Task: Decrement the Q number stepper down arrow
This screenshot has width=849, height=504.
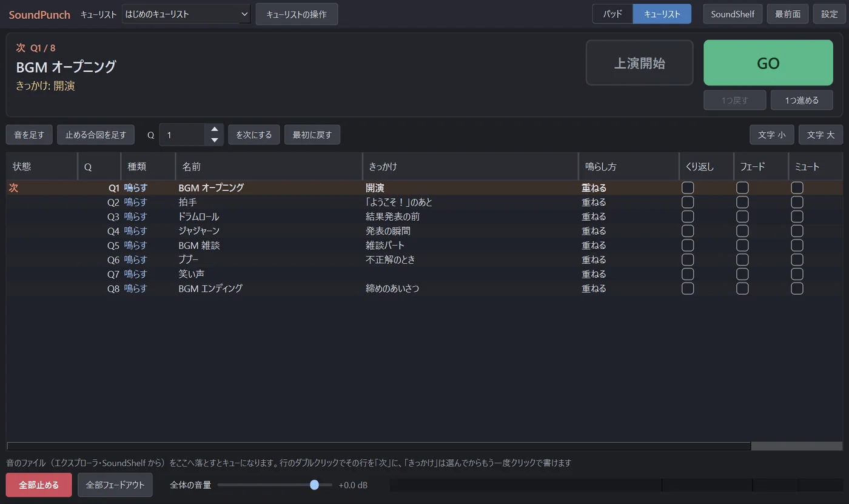Action: tap(214, 140)
